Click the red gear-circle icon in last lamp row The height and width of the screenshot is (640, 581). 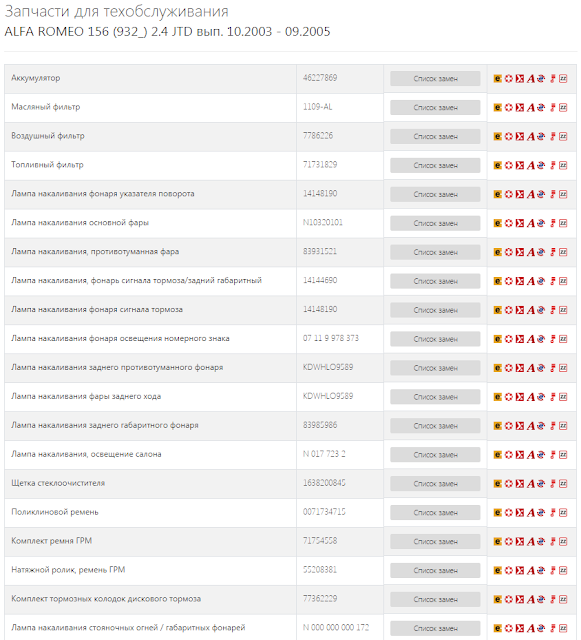(508, 628)
